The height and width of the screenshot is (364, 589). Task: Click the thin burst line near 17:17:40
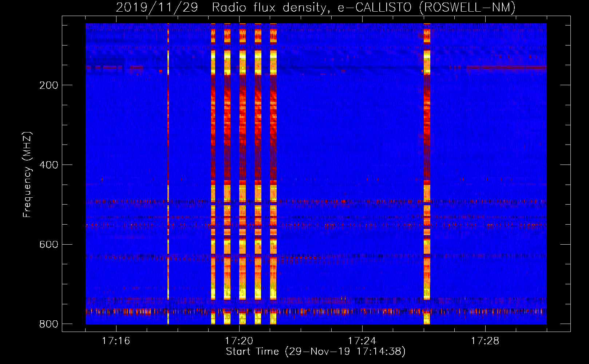(x=168, y=174)
